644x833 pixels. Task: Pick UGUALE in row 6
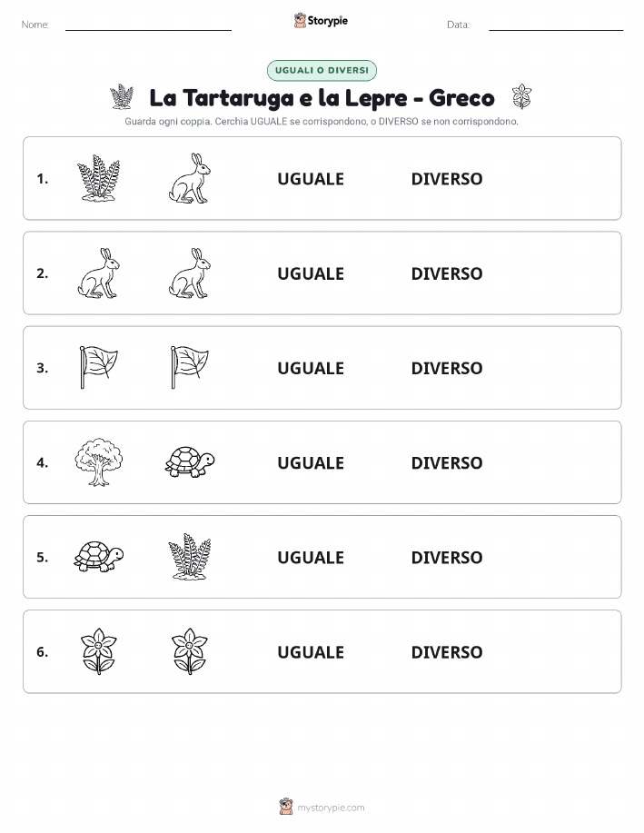pos(311,652)
